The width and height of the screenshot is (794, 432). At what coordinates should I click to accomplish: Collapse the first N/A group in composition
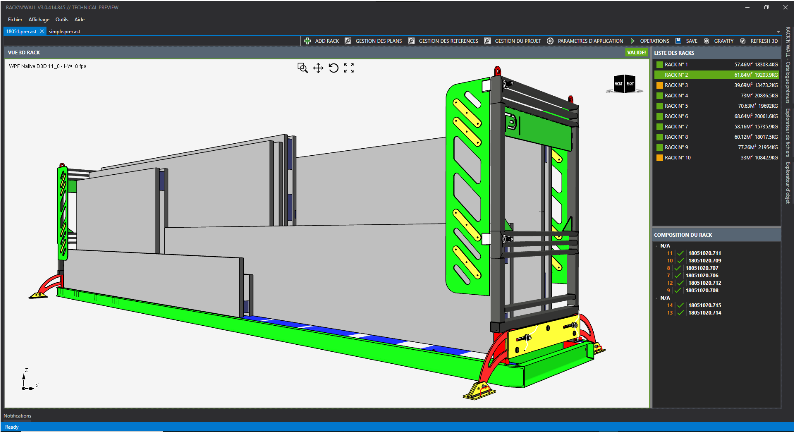click(x=657, y=246)
